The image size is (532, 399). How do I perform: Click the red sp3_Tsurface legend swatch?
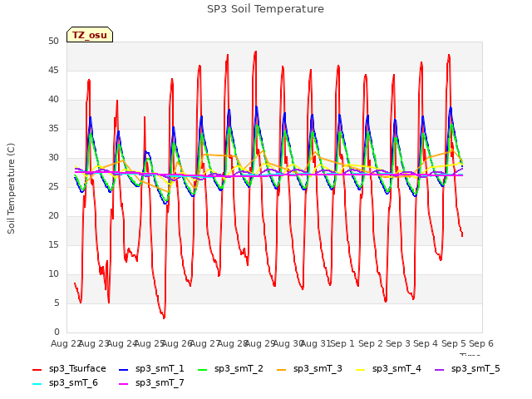[x=37, y=369]
